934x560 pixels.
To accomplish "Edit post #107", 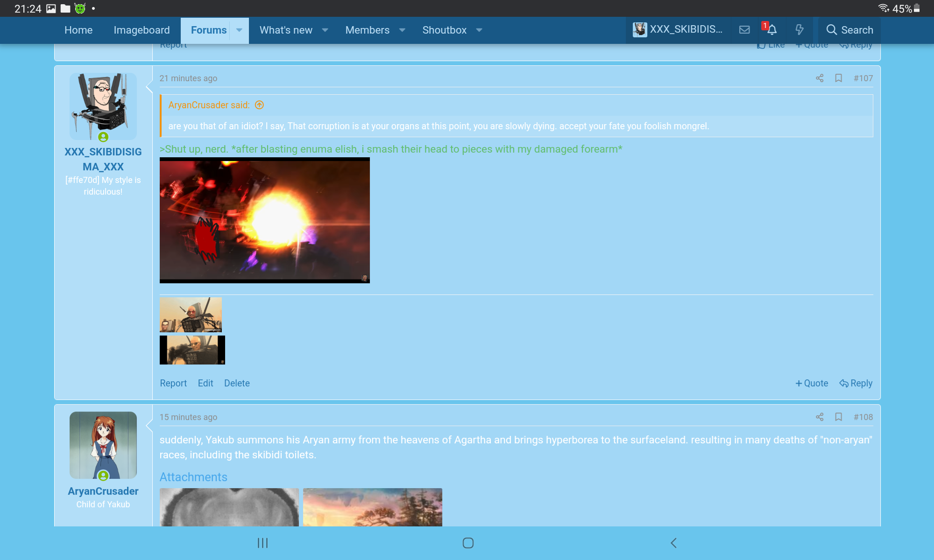I will click(205, 383).
